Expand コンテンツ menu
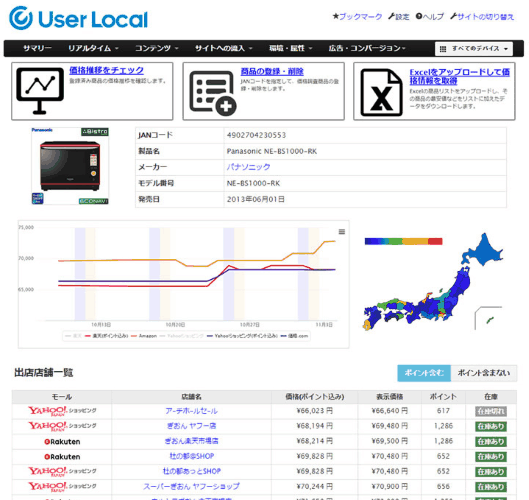The image size is (529, 500). pos(157,48)
